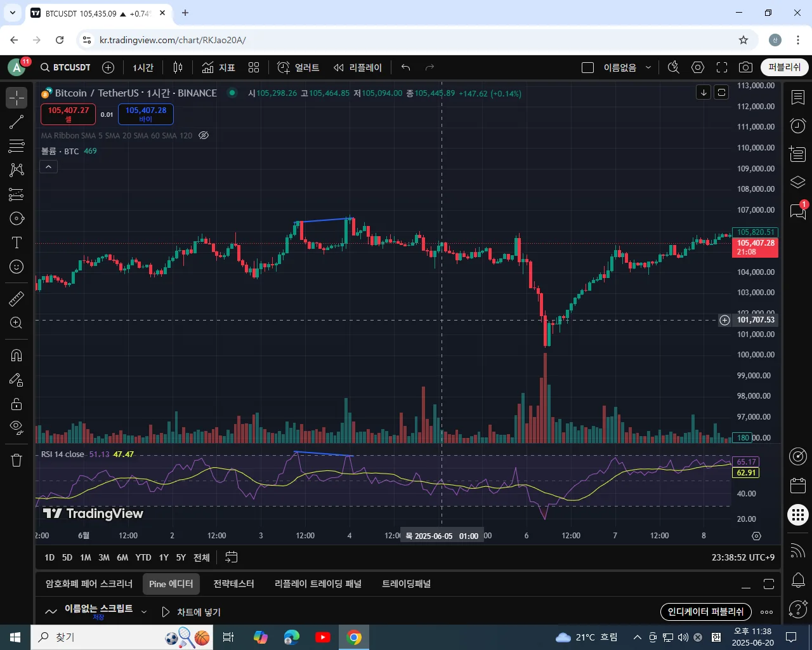Select the Text annotation tool
The height and width of the screenshot is (650, 812).
(16, 242)
